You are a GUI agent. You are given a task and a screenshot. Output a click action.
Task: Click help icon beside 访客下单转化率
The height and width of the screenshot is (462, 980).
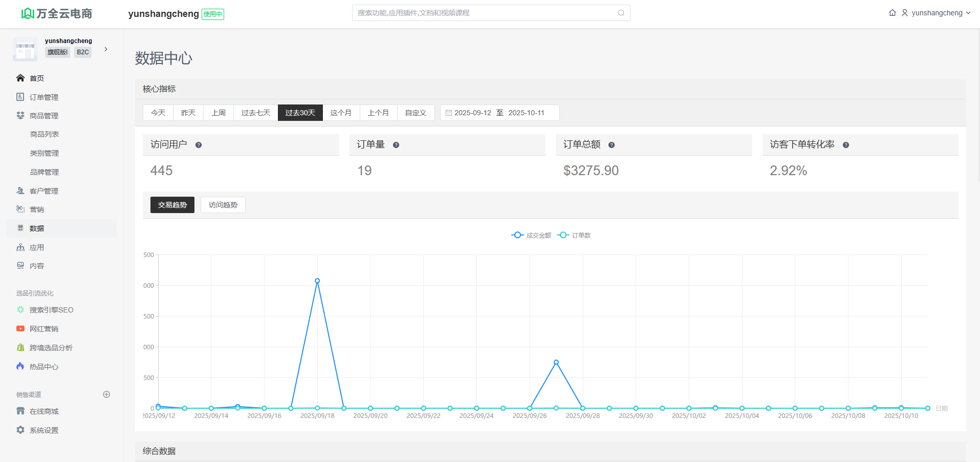click(x=845, y=145)
